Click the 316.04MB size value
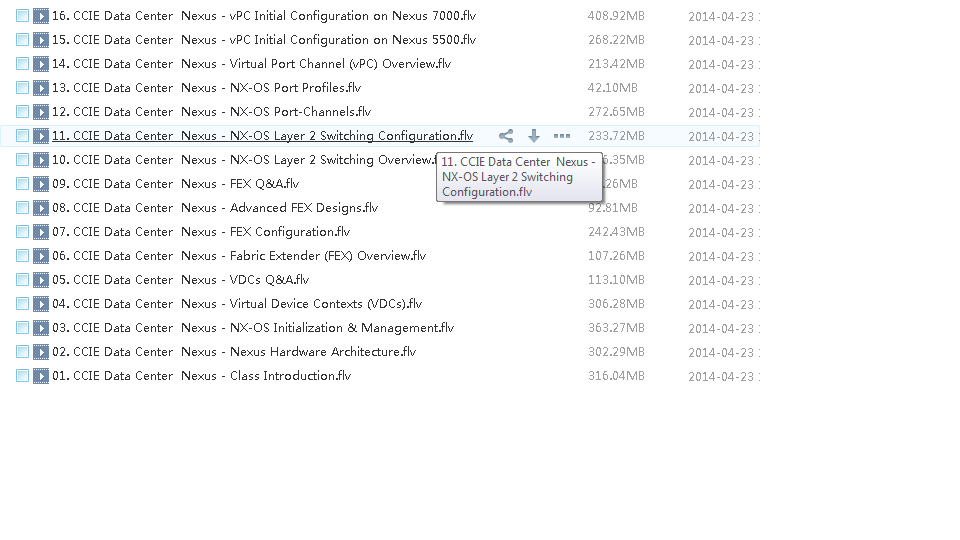This screenshot has height=540, width=960. [x=616, y=376]
